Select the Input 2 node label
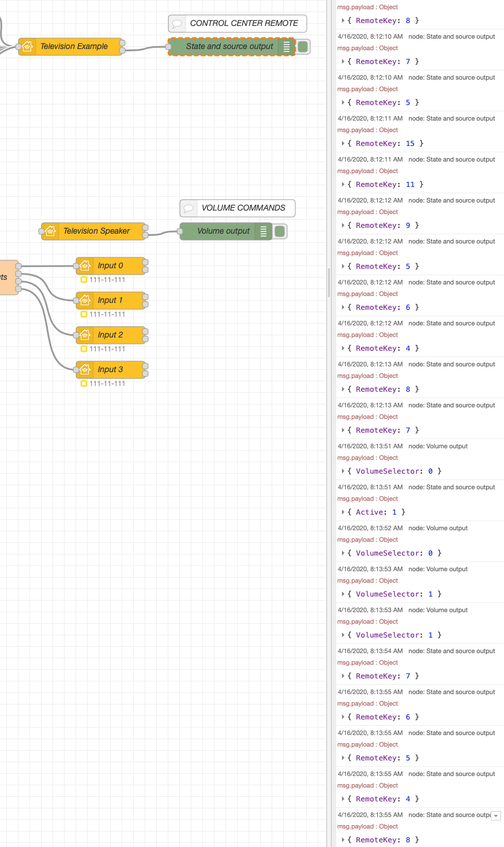 coord(110,335)
